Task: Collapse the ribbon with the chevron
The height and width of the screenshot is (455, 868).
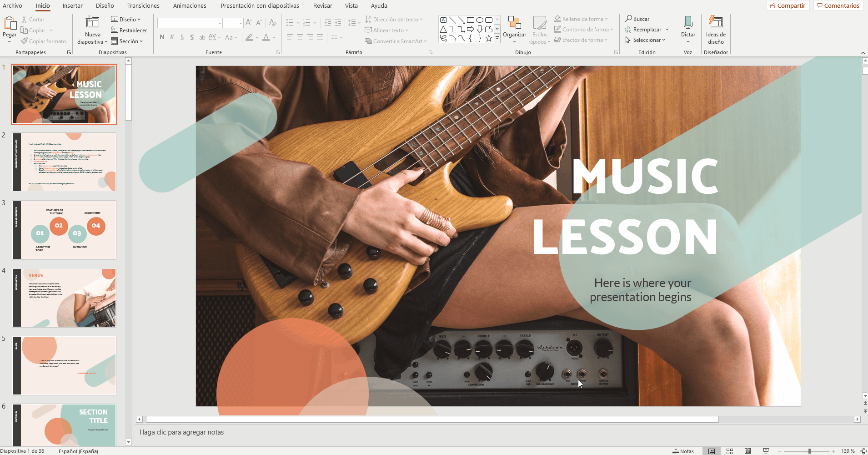Action: click(x=863, y=53)
